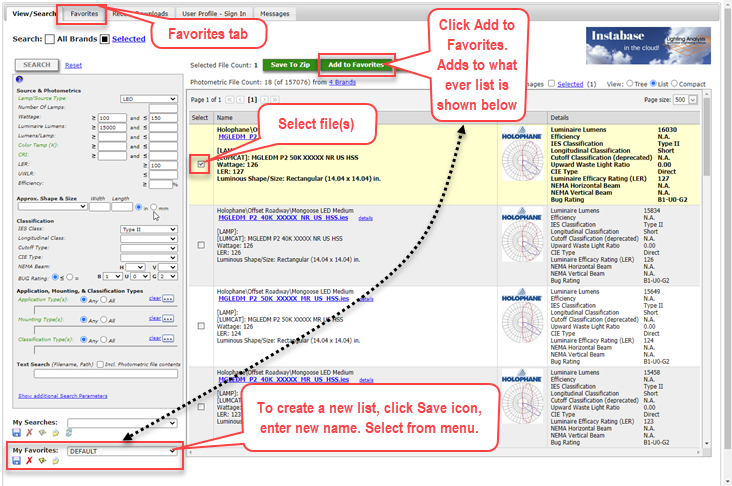Open polar plot thumbnail for 15649 lumens file
Screen dimensions: 732x486
[522, 322]
